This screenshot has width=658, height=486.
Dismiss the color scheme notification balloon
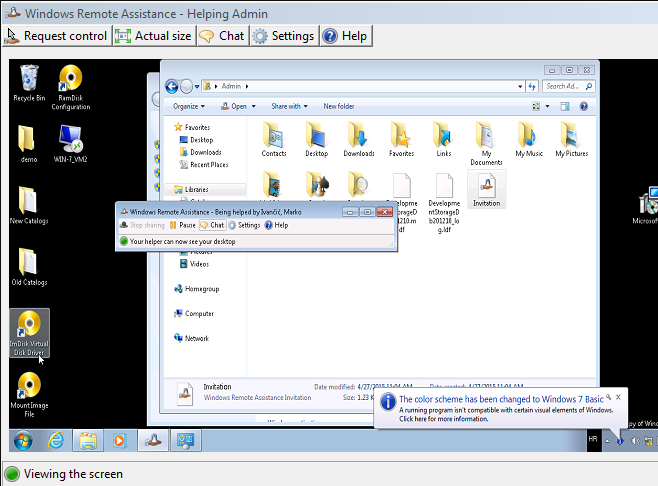point(618,397)
